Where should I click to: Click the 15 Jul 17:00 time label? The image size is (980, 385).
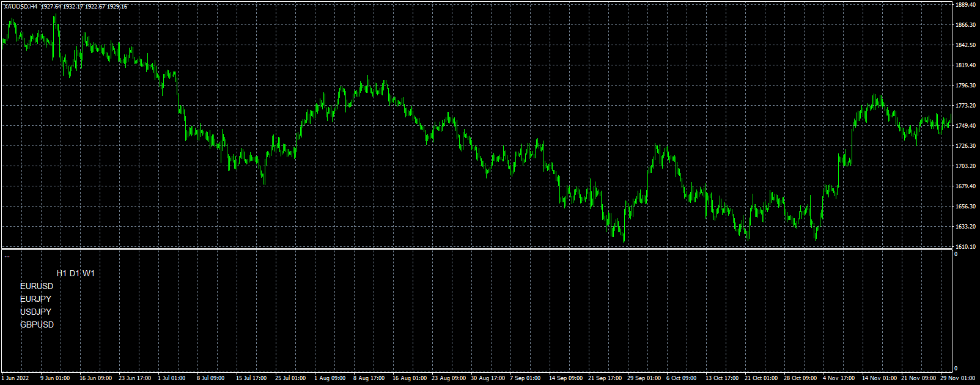251,378
